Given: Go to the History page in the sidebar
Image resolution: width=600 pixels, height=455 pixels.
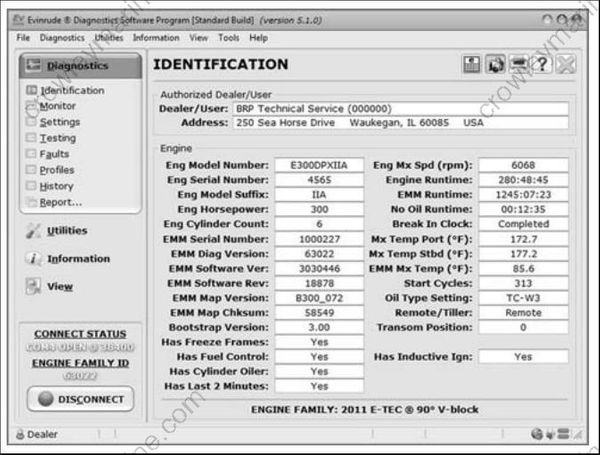Looking at the screenshot, I should [x=56, y=186].
